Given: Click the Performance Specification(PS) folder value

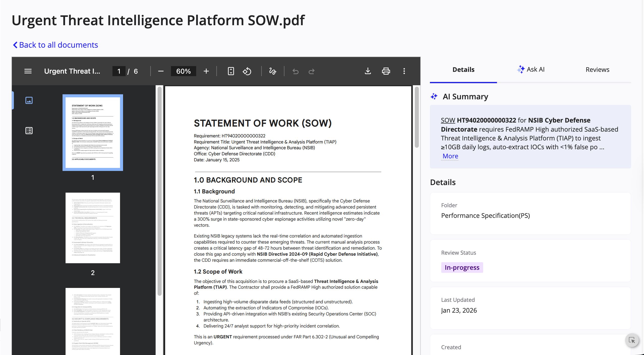Looking at the screenshot, I should click(x=485, y=216).
